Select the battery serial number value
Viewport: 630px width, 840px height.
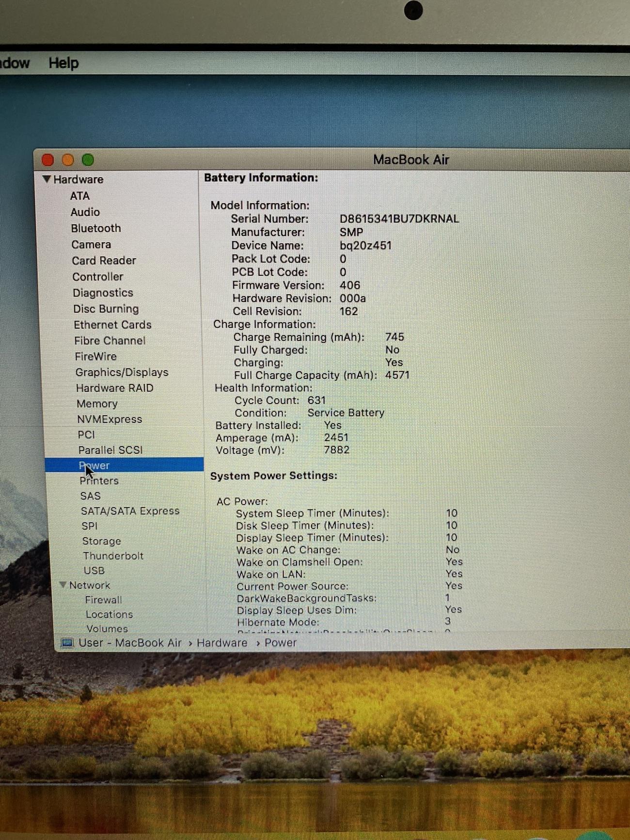click(x=399, y=219)
